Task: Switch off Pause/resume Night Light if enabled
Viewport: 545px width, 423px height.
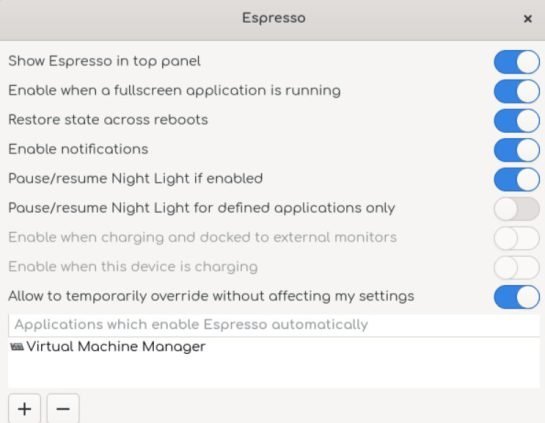Action: (x=516, y=179)
